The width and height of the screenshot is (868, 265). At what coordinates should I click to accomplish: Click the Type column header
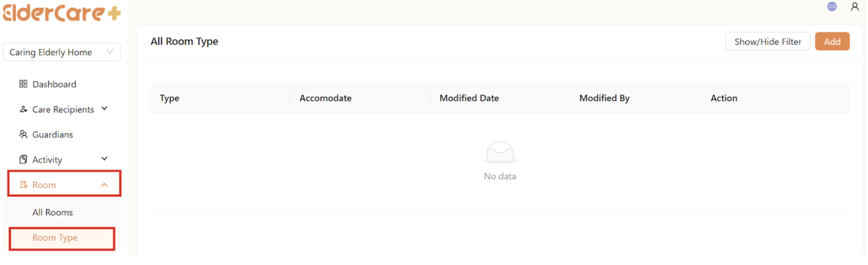pyautogui.click(x=169, y=98)
